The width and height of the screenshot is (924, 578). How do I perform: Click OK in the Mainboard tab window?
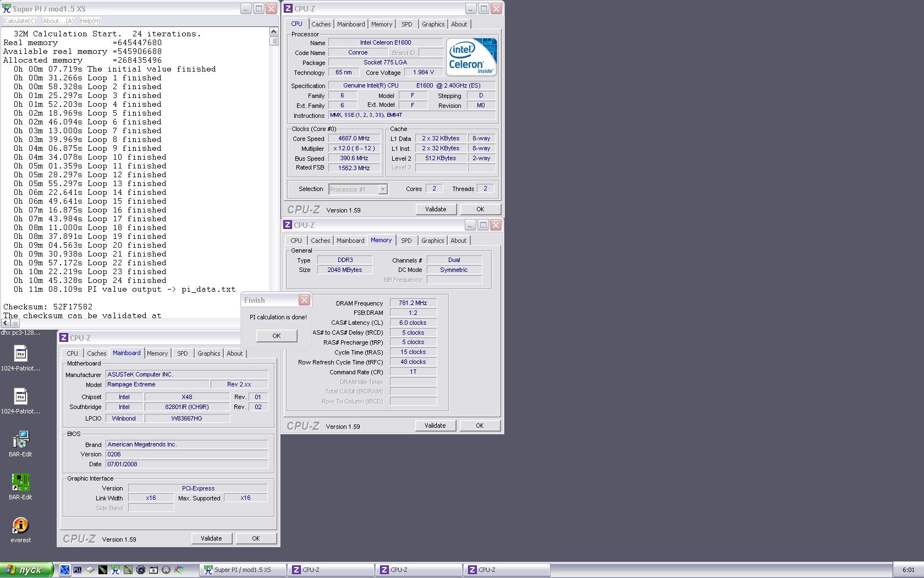[256, 538]
